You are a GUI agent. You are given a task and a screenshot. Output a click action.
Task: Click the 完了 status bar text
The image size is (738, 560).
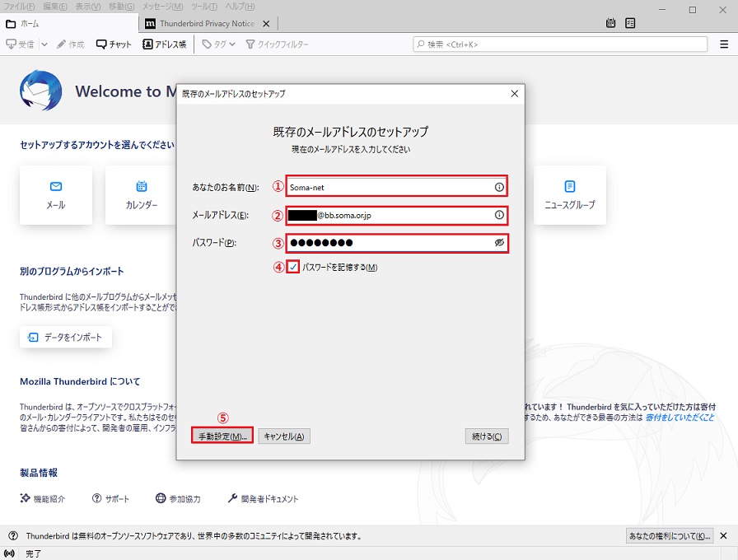[34, 554]
